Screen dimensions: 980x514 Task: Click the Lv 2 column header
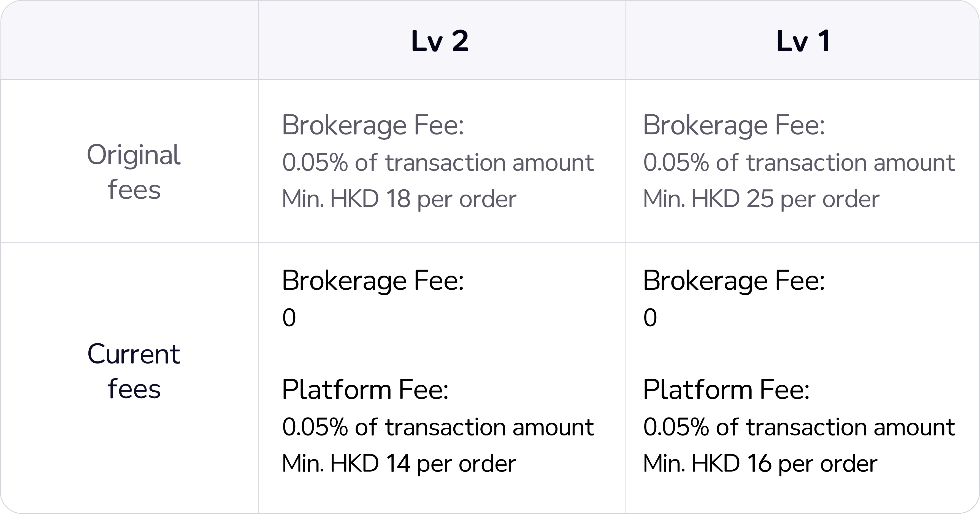440,41
